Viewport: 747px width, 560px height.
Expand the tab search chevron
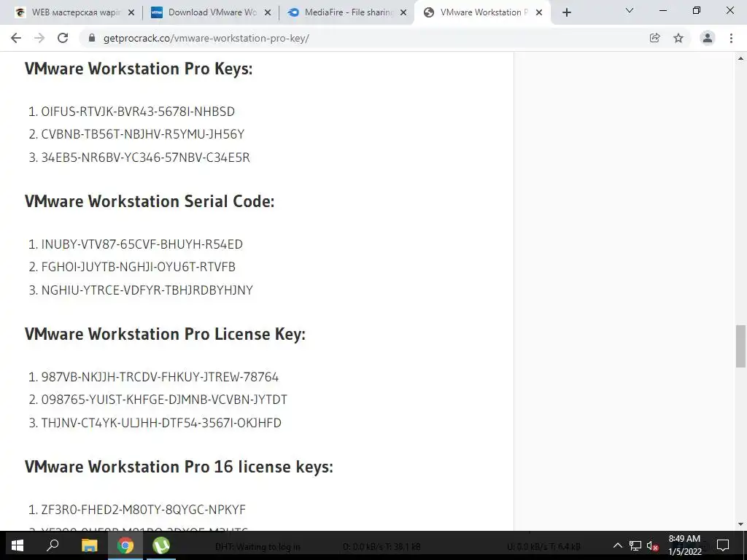point(630,10)
